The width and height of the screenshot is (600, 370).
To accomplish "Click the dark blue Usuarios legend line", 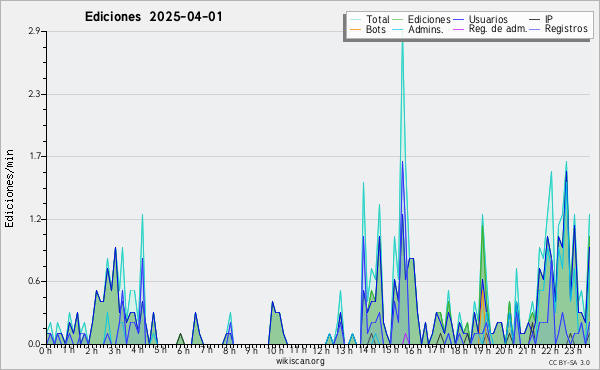I will point(458,19).
